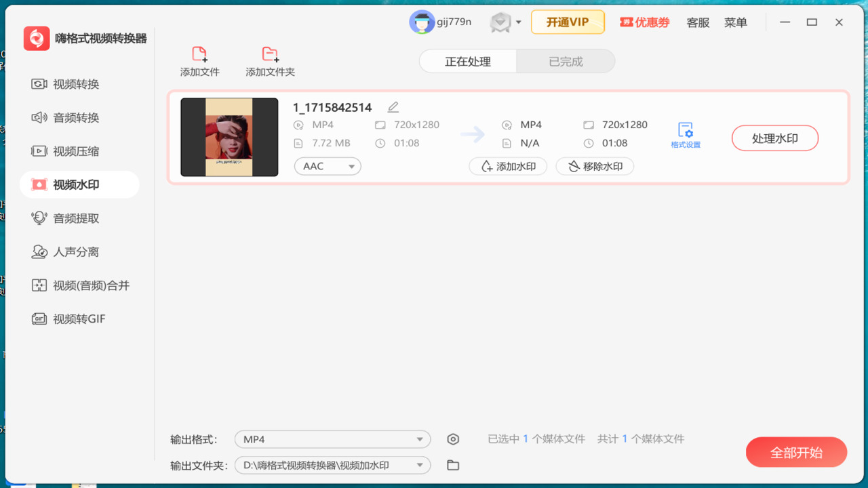Start processing with 处理水印 button

(x=774, y=138)
